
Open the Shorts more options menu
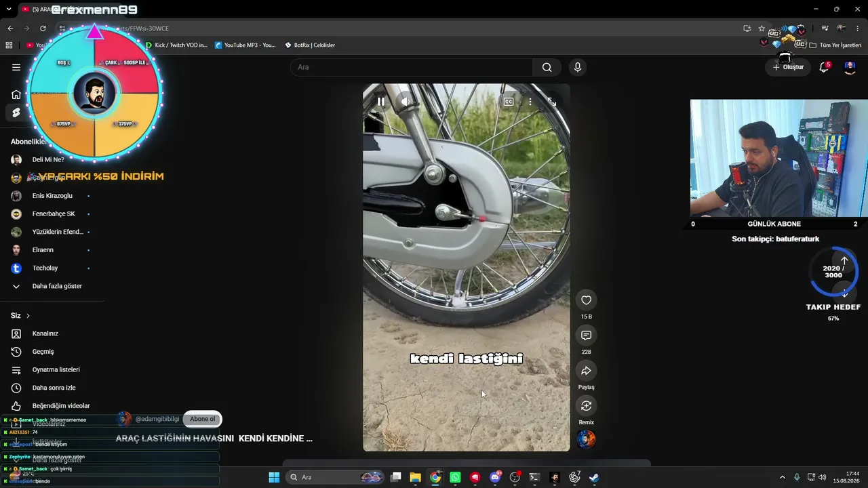[x=530, y=102]
